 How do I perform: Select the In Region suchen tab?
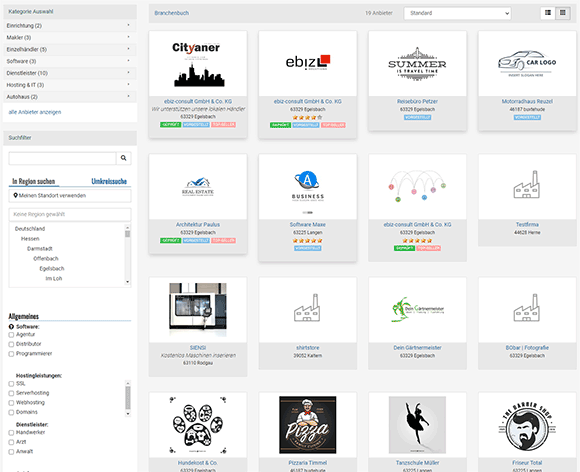(x=34, y=181)
